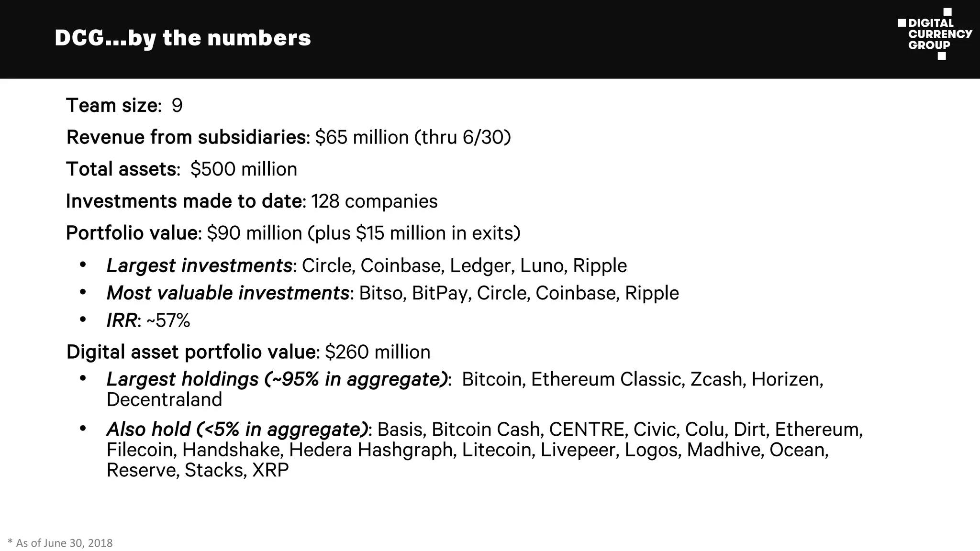Click the Digital Currency Group logo
This screenshot has height=551, width=980.
[x=935, y=34]
